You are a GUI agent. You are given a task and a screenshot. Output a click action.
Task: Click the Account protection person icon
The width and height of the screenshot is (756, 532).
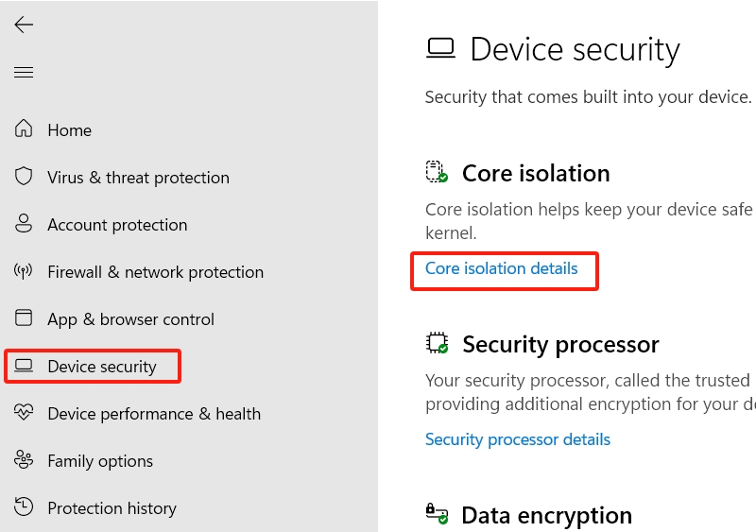click(x=25, y=224)
